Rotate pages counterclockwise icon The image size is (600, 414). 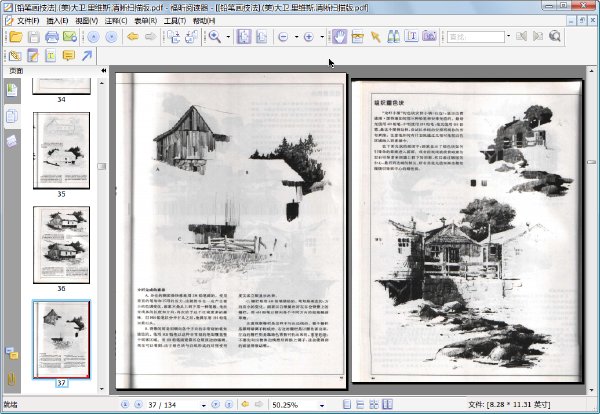191,37
